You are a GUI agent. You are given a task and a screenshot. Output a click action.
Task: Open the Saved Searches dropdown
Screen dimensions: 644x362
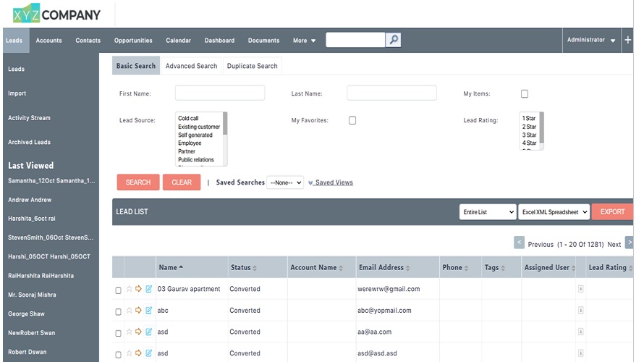click(x=285, y=182)
